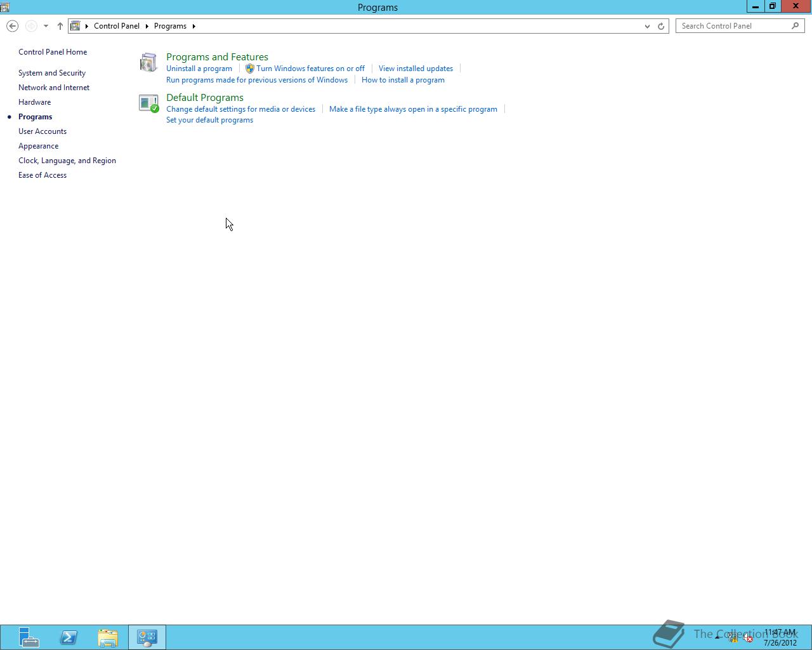Open View installed updates
812x650 pixels.
416,69
